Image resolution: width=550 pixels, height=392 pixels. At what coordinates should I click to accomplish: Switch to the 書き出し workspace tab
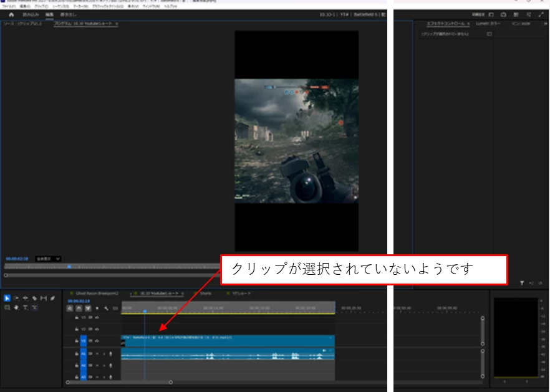pos(68,14)
